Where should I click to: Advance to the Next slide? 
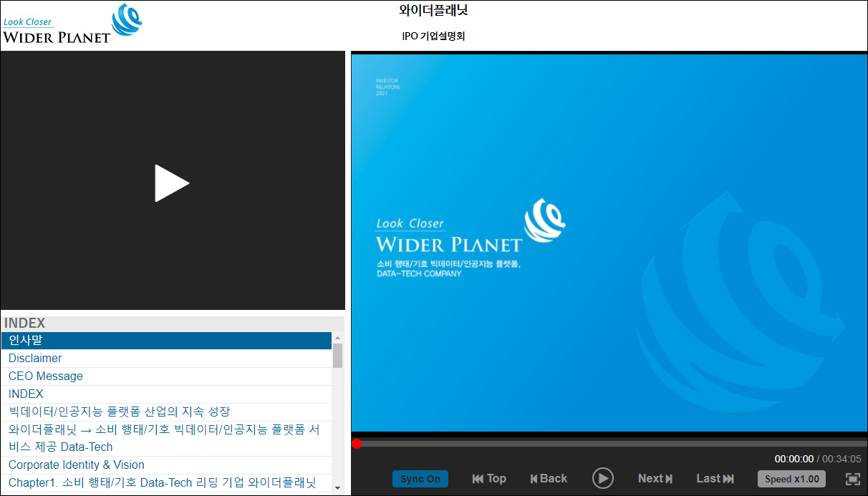click(x=655, y=479)
